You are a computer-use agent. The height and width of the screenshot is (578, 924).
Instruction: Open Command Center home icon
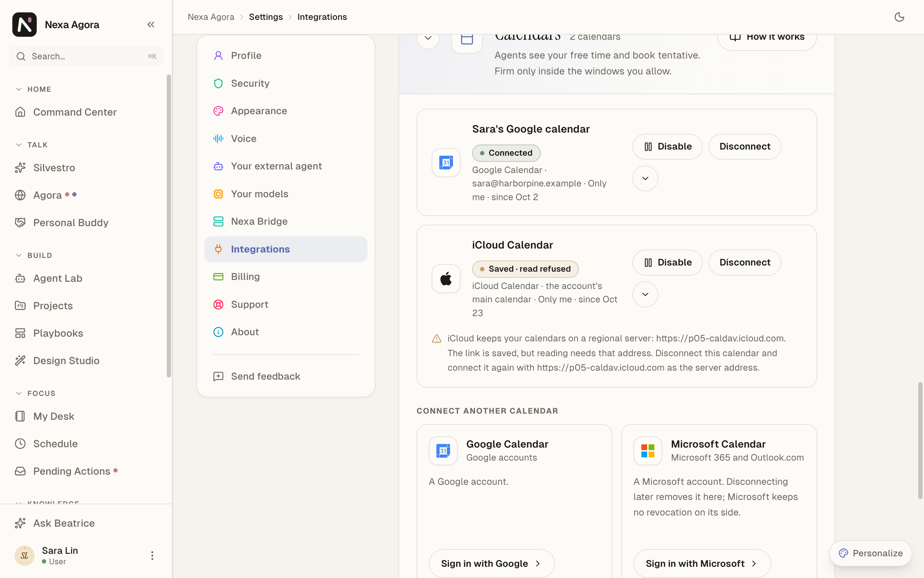pos(20,112)
